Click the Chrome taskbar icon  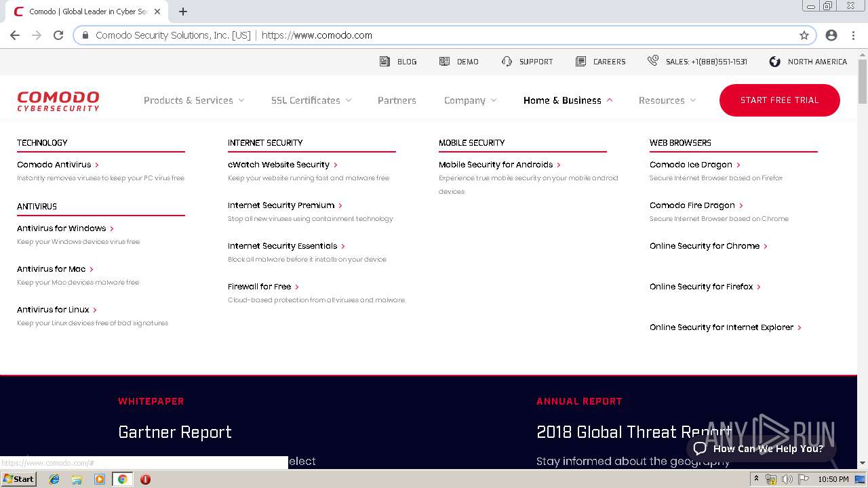tap(122, 479)
